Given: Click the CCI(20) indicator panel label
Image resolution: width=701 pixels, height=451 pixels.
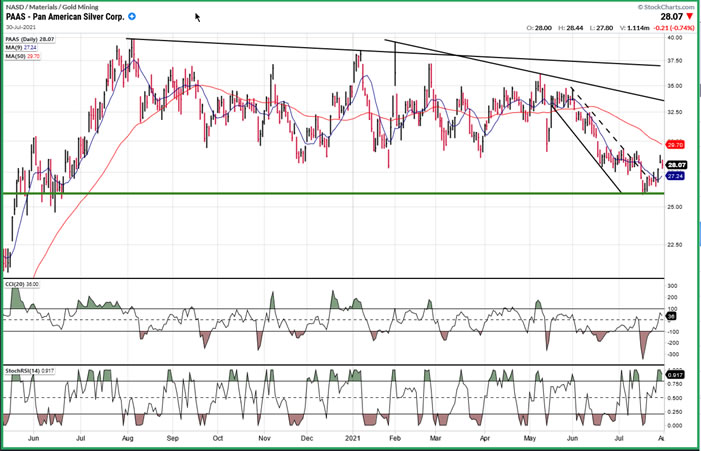Looking at the screenshot, I should pyautogui.click(x=22, y=285).
